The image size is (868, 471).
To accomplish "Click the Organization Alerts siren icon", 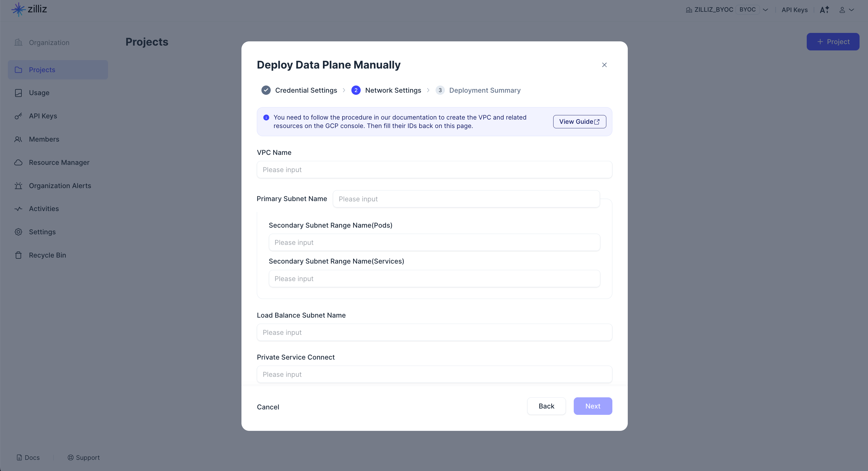I will (x=18, y=186).
